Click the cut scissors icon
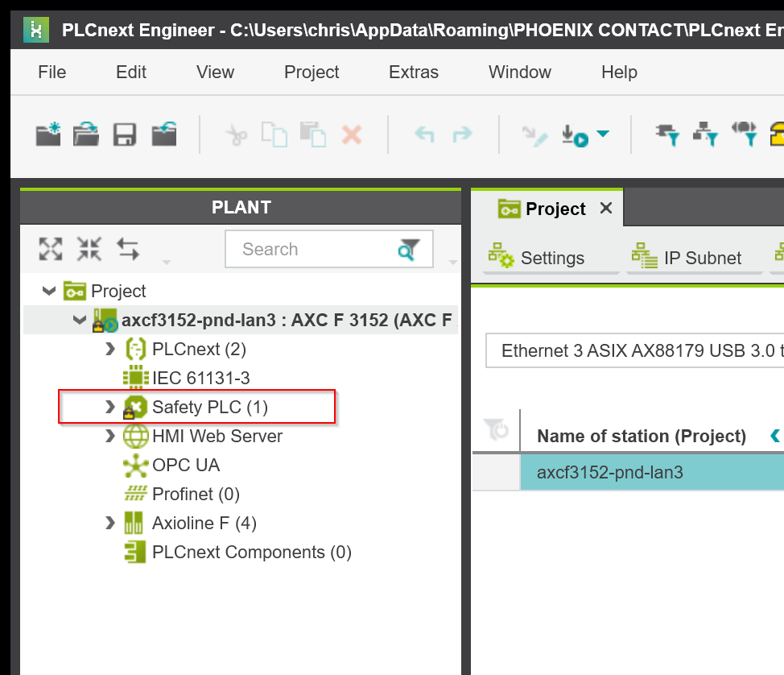Image resolution: width=784 pixels, height=675 pixels. pos(237,135)
